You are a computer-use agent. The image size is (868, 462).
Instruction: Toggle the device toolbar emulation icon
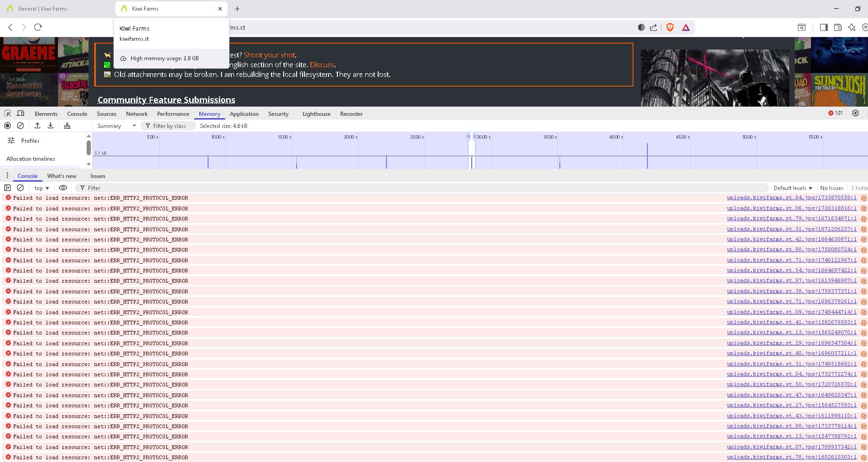pyautogui.click(x=21, y=114)
